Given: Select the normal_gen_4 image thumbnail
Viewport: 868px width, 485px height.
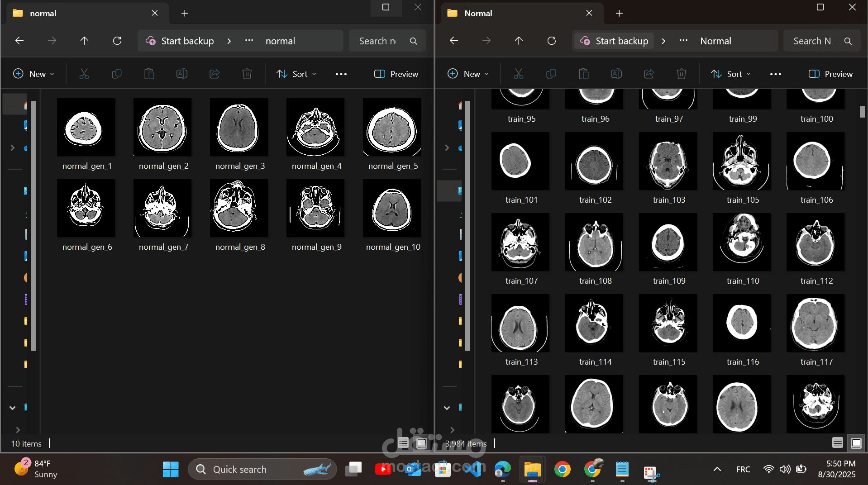Looking at the screenshot, I should coord(315,127).
